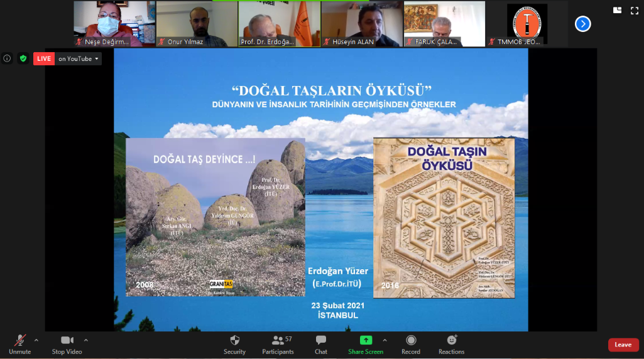The image size is (644, 359).
Task: Click GRANITAS logo on 2008 cover
Action: click(221, 284)
